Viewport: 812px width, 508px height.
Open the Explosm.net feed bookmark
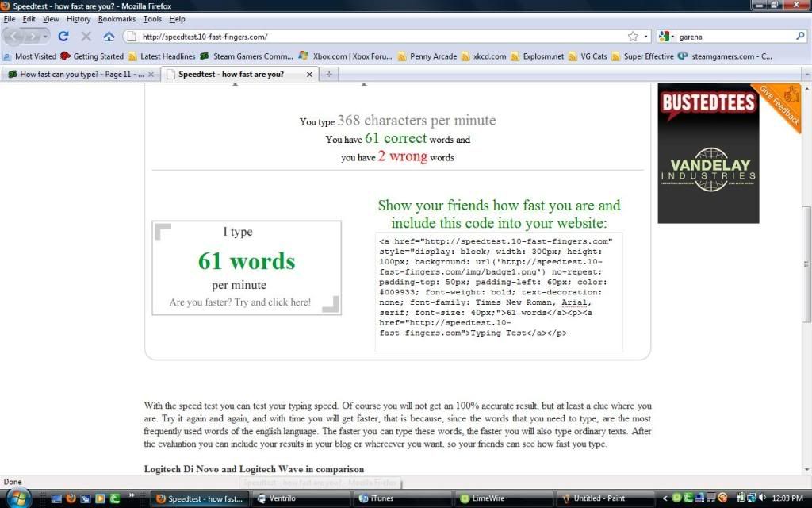(537, 56)
